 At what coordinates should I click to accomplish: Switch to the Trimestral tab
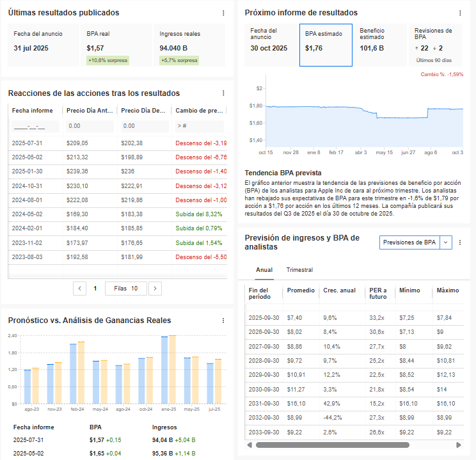[299, 270]
